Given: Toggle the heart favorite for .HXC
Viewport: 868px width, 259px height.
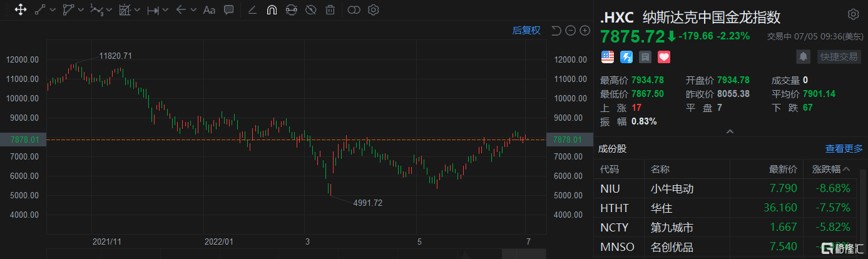Looking at the screenshot, I should pos(664,57).
